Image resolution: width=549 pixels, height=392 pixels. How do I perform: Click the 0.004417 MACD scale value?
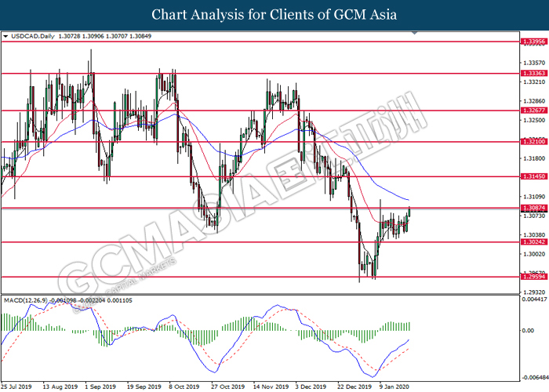tap(535, 299)
